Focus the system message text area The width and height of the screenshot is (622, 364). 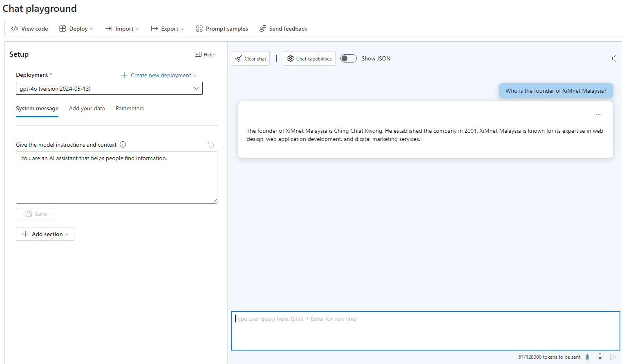pyautogui.click(x=116, y=177)
